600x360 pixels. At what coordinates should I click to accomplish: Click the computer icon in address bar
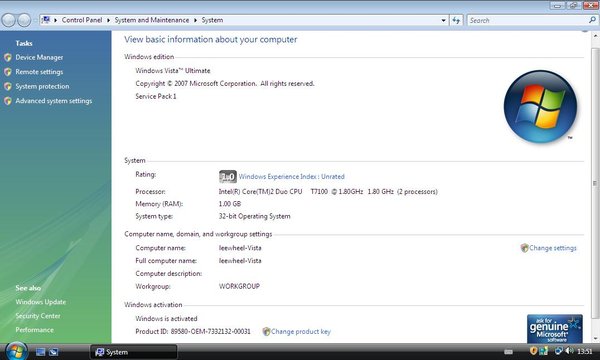pos(46,20)
